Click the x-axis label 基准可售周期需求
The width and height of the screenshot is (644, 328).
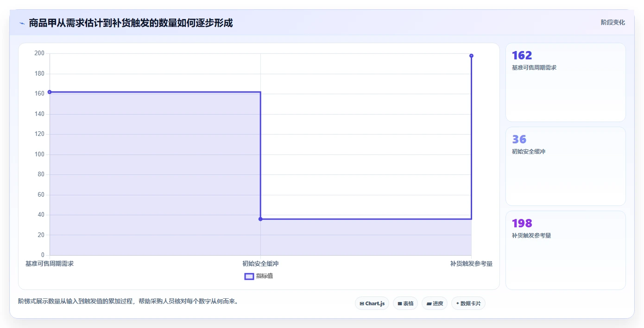pos(50,264)
